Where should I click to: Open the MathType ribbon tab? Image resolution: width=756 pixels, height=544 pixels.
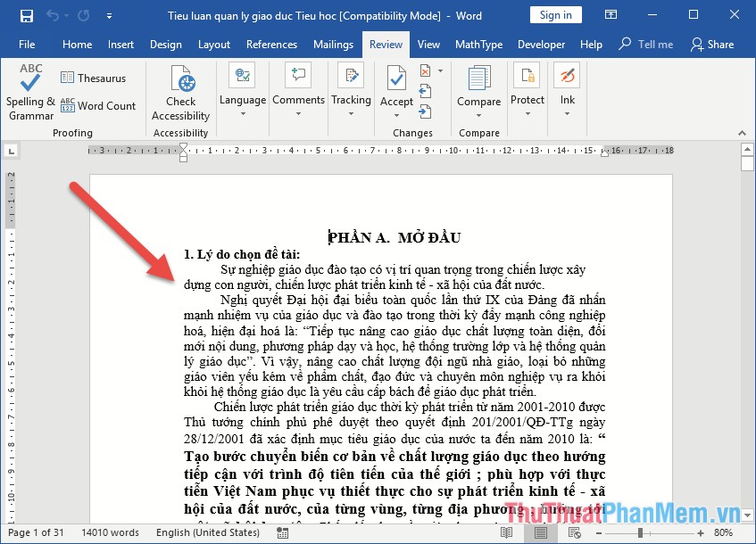[479, 44]
